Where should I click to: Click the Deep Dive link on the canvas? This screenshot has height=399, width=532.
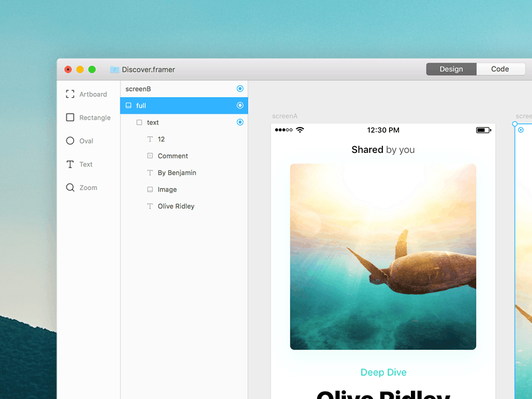point(383,372)
